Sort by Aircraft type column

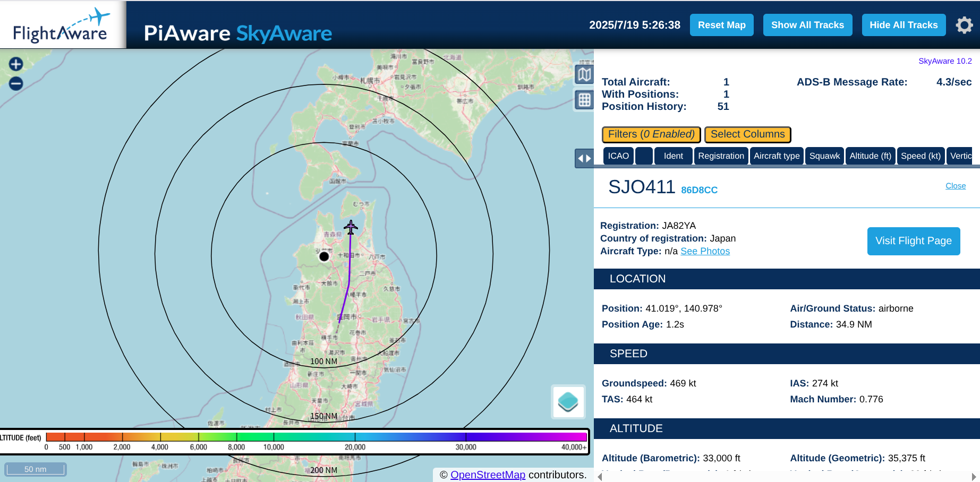point(777,156)
